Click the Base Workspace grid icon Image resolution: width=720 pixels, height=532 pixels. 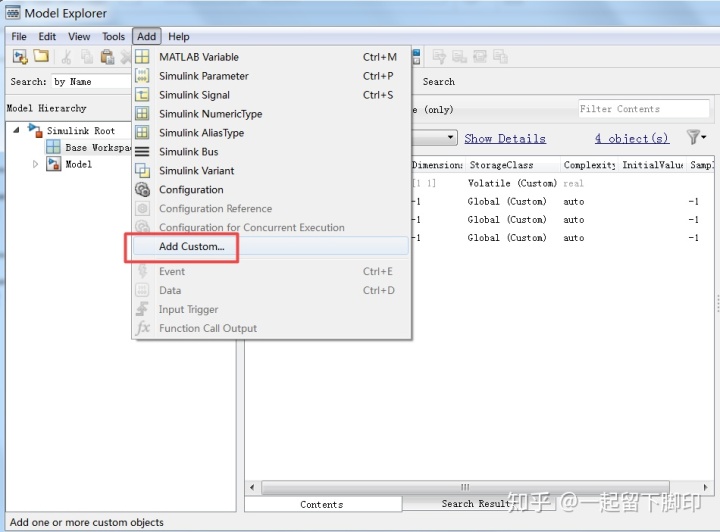[x=53, y=147]
